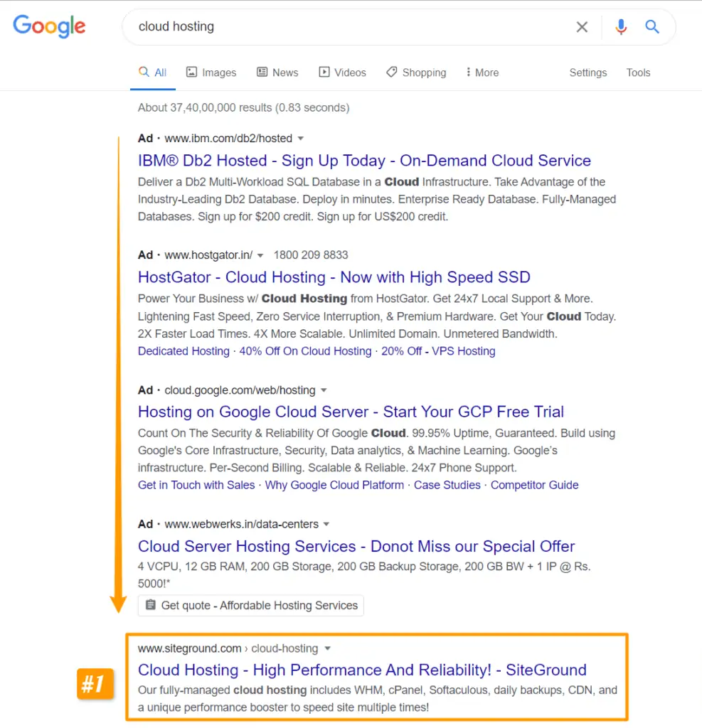Viewport: 702px width, 728px height.
Task: Open Cloud Server Hosting Services ad title
Action: point(356,547)
